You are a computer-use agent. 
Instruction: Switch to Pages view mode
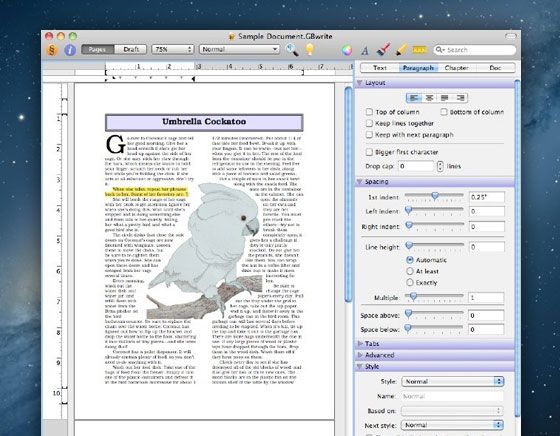[x=98, y=49]
